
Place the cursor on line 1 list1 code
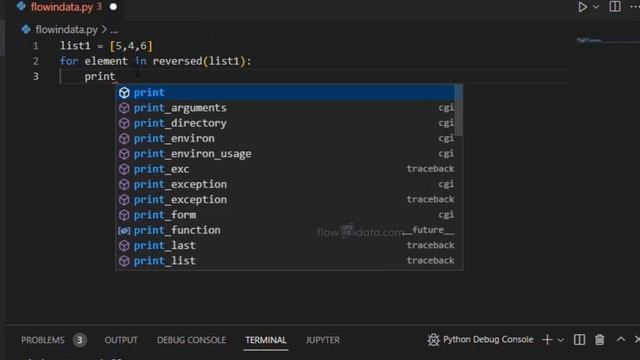click(106, 46)
